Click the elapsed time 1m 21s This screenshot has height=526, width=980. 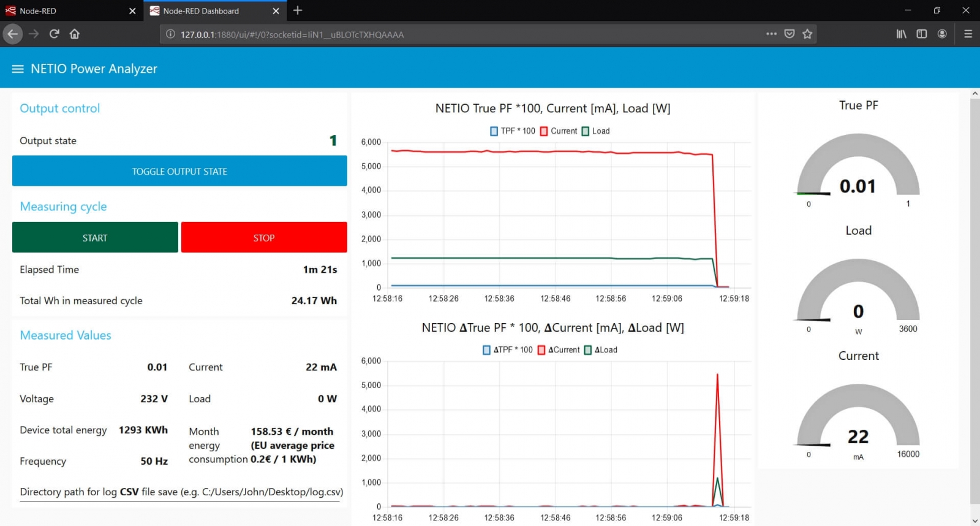click(320, 269)
